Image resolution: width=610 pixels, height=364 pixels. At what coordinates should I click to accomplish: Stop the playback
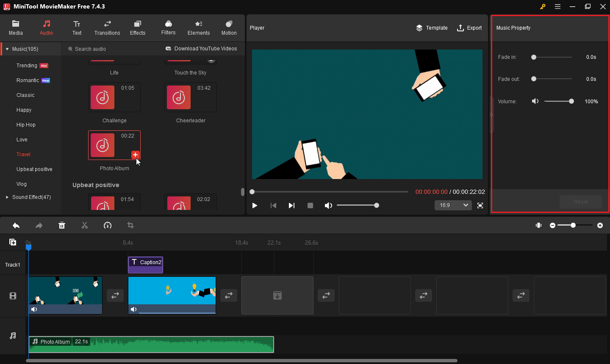point(310,205)
